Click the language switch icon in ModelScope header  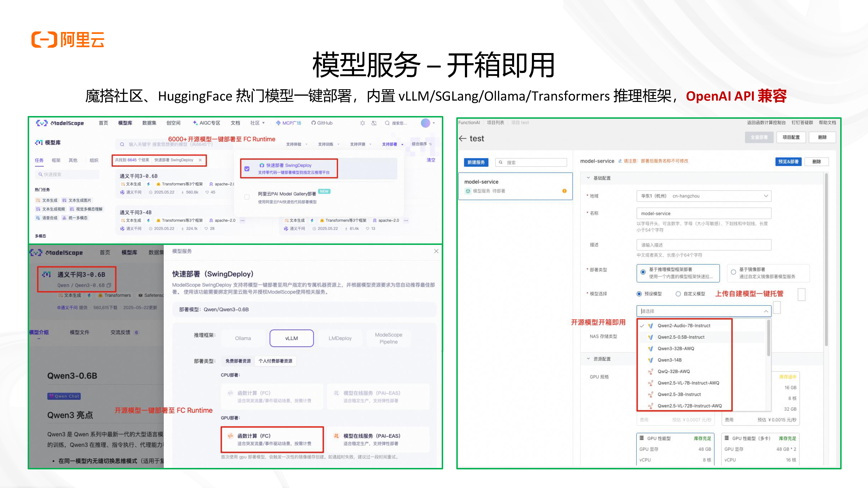pos(374,123)
